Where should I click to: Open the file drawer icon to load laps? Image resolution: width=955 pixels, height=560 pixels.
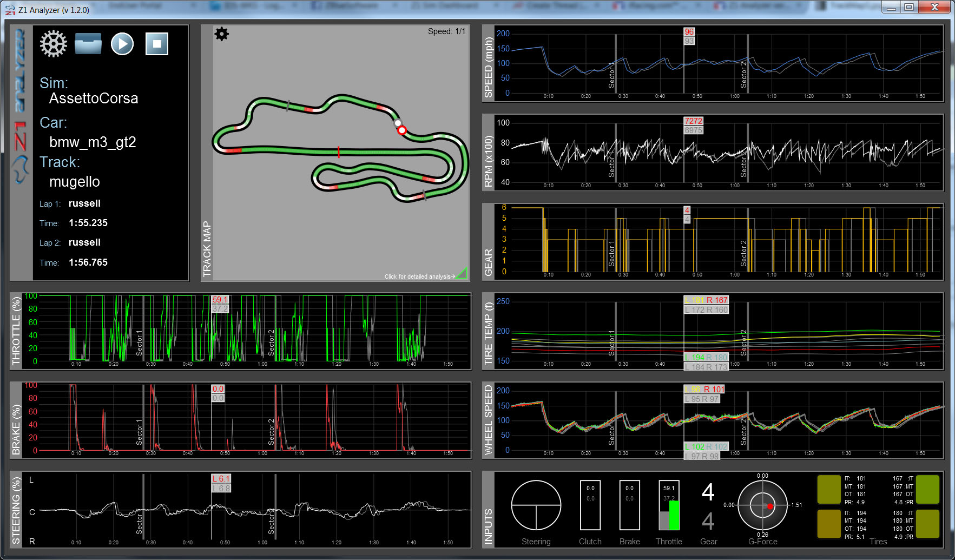pos(88,44)
